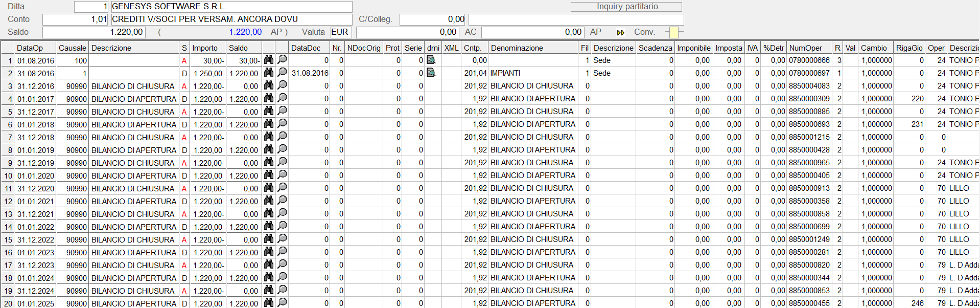980x308 pixels.
Task: Click binoculars icon in row 10
Action: pos(269,175)
